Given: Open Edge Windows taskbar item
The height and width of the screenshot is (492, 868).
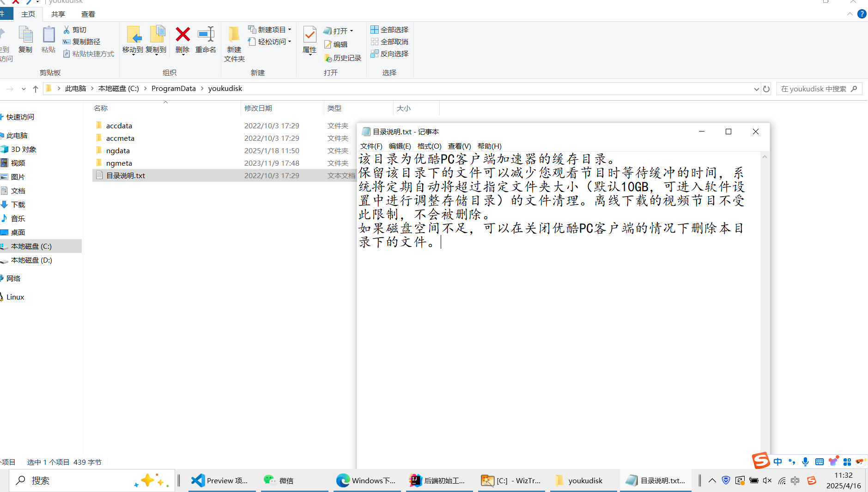Looking at the screenshot, I should coord(366,480).
